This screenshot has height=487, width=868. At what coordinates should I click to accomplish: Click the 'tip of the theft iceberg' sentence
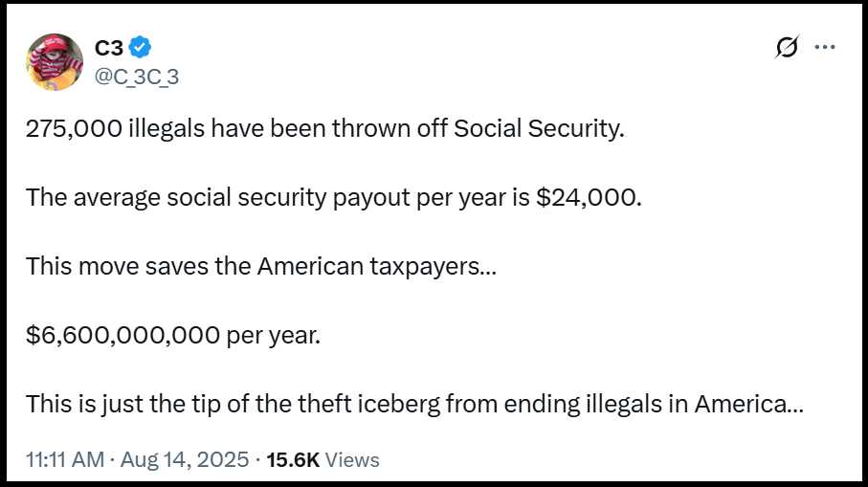(413, 404)
